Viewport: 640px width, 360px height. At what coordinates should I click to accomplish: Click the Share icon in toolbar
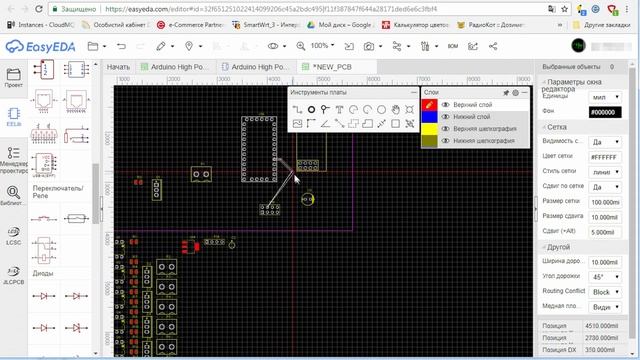click(x=493, y=46)
